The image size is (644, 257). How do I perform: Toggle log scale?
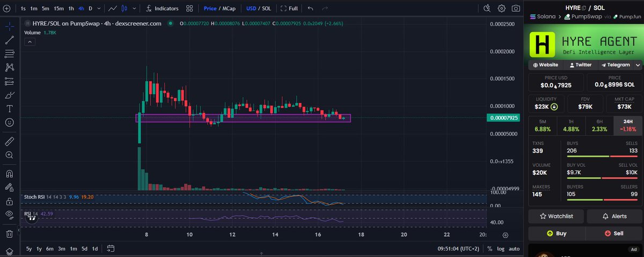coord(500,248)
